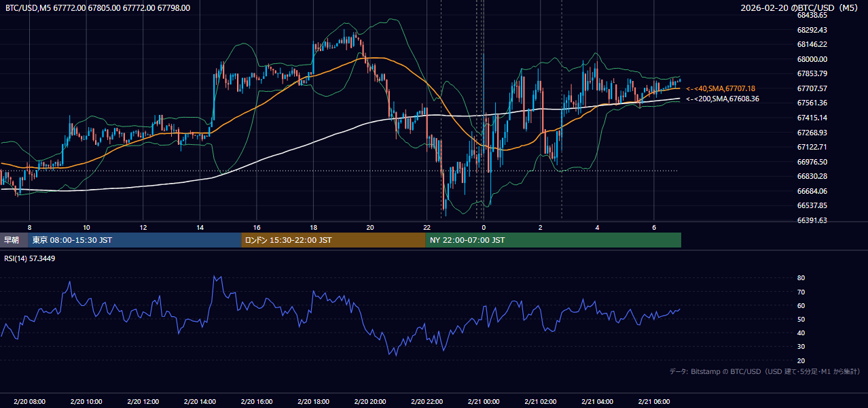Click the '2/21 02:00' date axis label

pyautogui.click(x=541, y=402)
